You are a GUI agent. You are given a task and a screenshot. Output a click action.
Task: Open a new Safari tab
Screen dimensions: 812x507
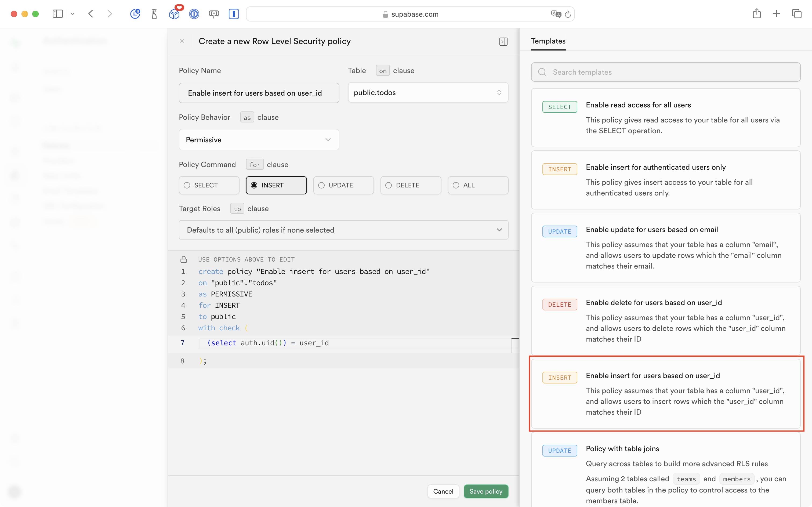point(776,14)
